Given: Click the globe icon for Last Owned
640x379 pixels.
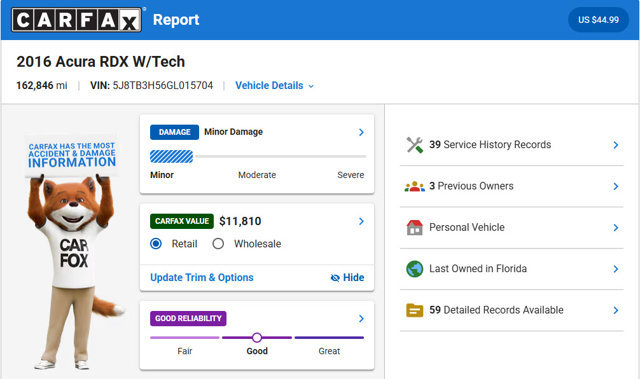Looking at the screenshot, I should (414, 269).
